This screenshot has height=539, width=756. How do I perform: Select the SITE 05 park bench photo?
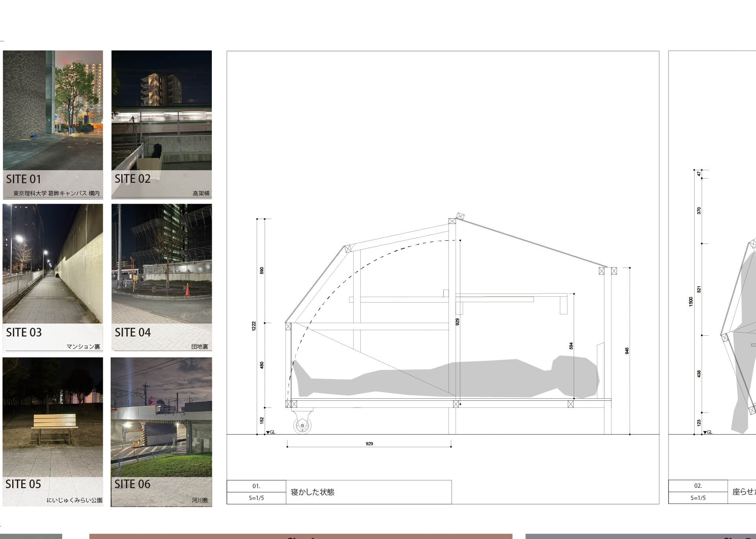(53, 417)
